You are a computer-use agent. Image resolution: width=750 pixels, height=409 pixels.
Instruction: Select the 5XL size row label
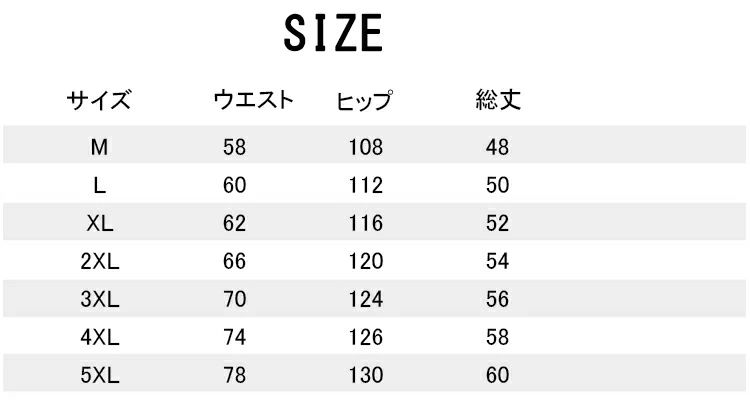click(x=99, y=375)
